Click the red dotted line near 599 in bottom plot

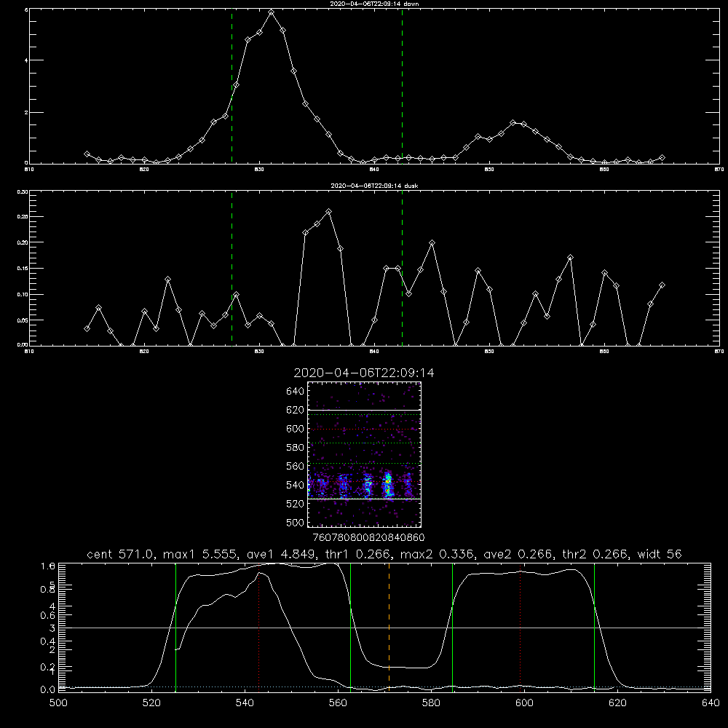point(520,627)
